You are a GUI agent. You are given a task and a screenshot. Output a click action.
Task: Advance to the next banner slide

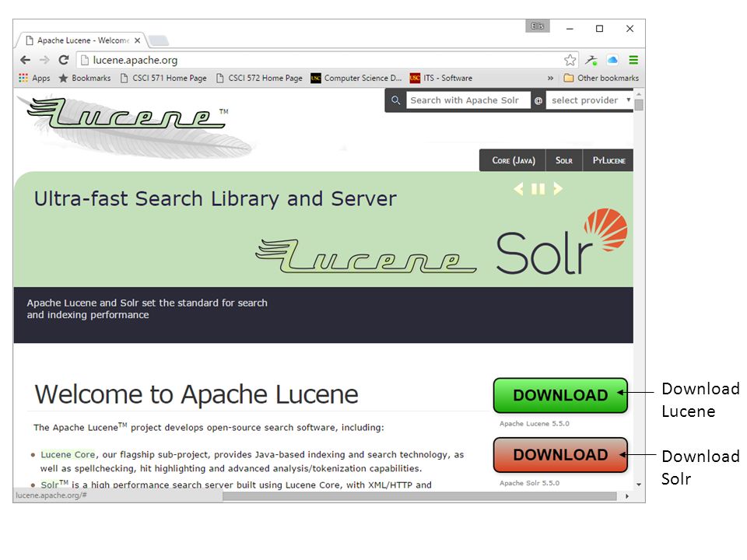click(x=558, y=189)
